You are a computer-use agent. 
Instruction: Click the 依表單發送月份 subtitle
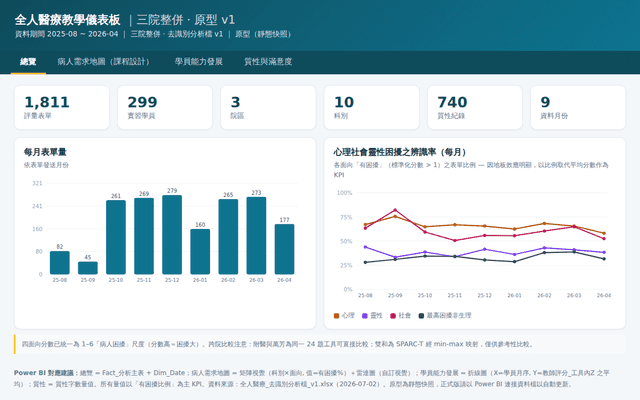tap(46, 165)
